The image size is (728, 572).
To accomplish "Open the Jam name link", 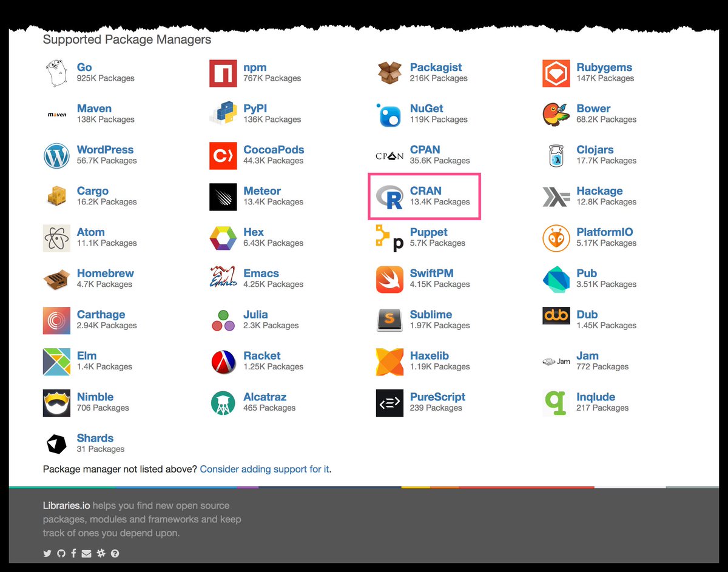I will point(587,356).
